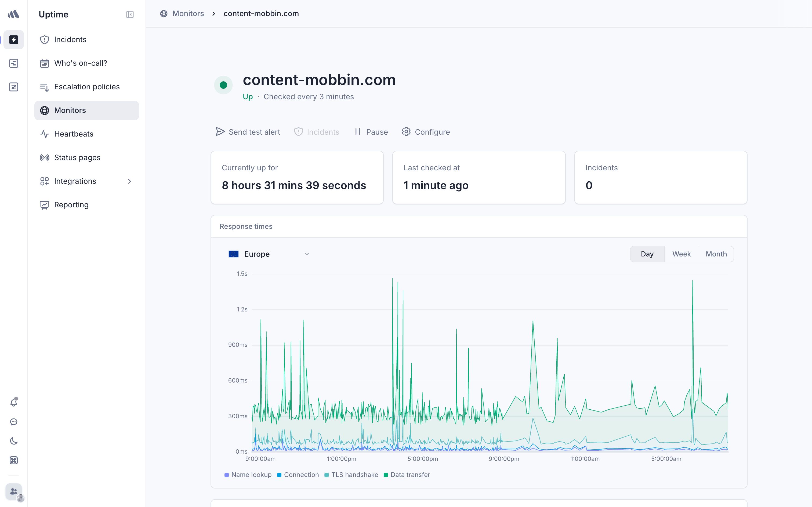This screenshot has width=812, height=507.
Task: Collapse the Uptime sidebar panel
Action: point(130,14)
